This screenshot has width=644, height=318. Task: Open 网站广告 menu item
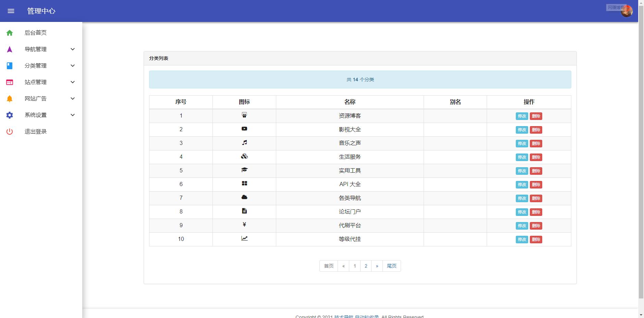(41, 99)
